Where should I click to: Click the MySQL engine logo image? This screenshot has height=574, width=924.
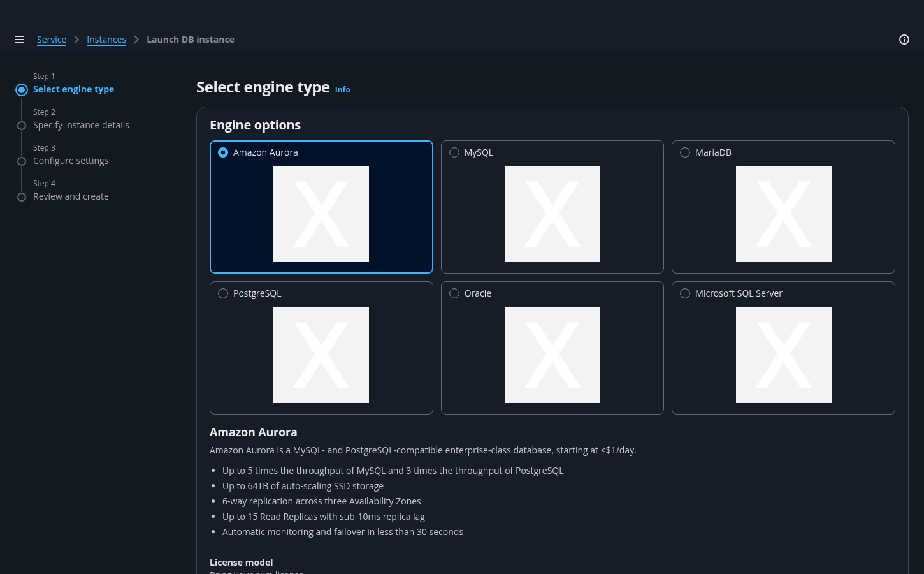point(552,214)
